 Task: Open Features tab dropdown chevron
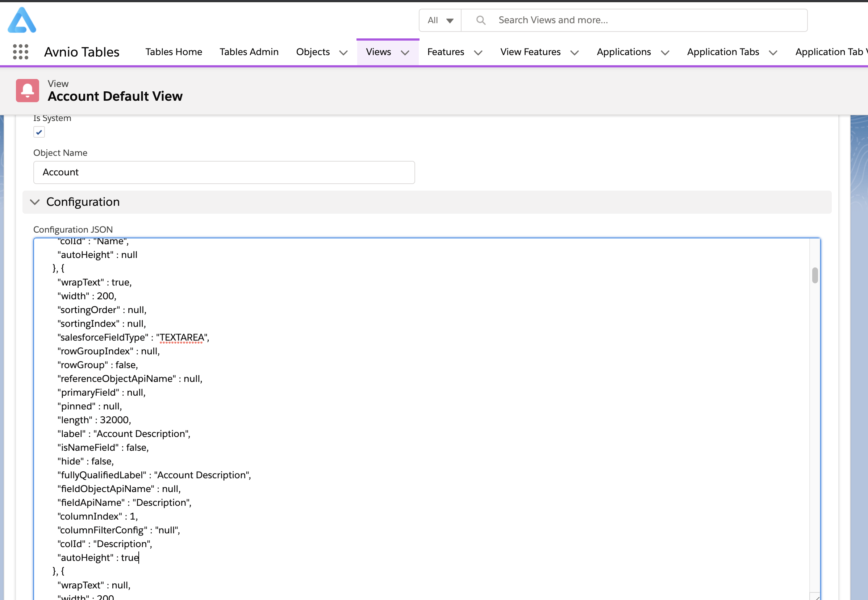(x=478, y=53)
